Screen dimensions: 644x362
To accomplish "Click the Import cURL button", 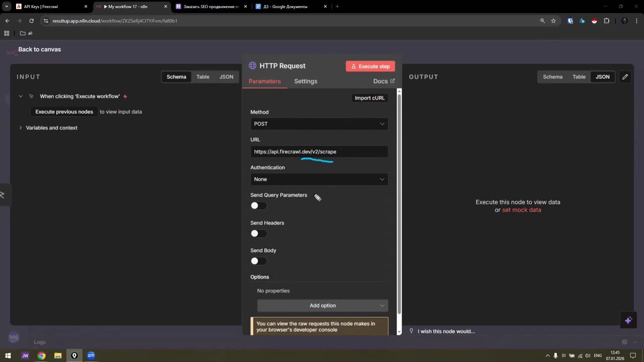I will pos(370,98).
